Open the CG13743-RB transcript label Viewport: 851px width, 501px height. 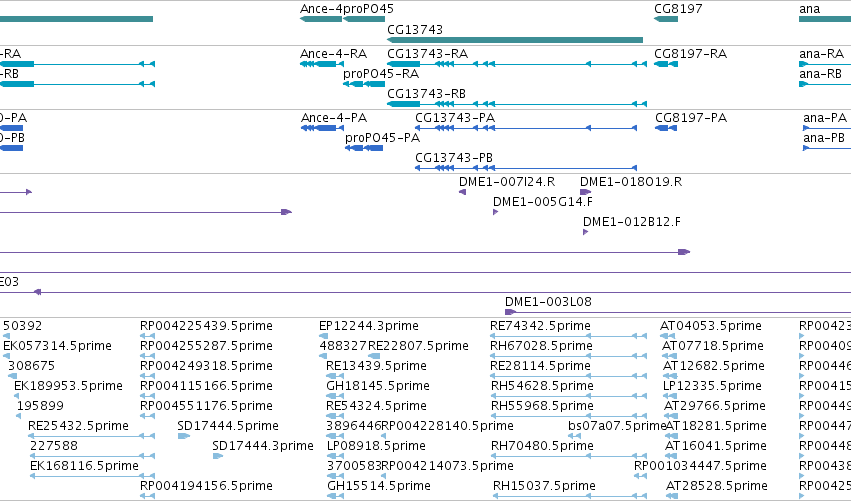(x=426, y=94)
